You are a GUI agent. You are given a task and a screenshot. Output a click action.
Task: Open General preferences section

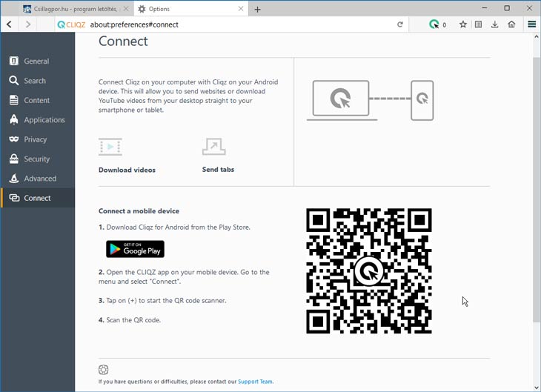pos(38,61)
